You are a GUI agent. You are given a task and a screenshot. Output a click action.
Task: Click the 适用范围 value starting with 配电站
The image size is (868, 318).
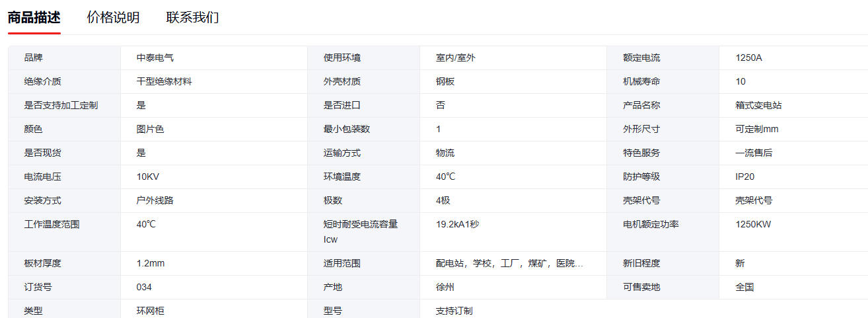point(509,263)
